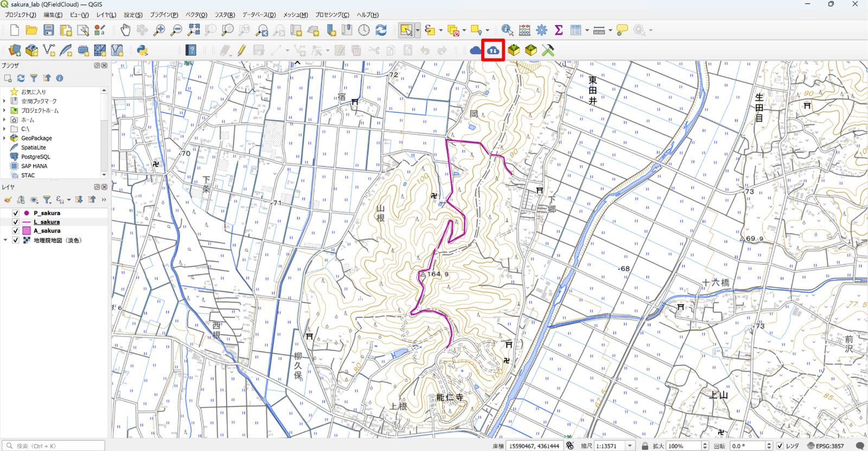
Task: Click the Refresh map icon
Action: tap(381, 30)
